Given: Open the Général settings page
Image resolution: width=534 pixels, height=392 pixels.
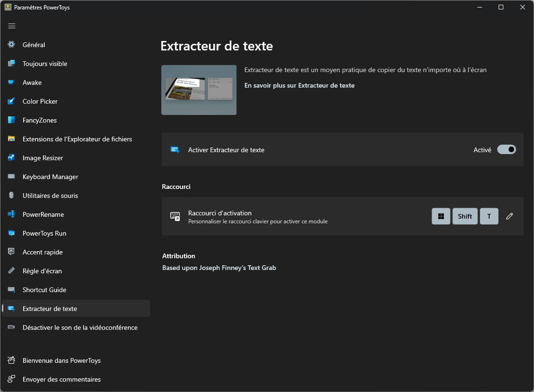Looking at the screenshot, I should click(76, 45).
